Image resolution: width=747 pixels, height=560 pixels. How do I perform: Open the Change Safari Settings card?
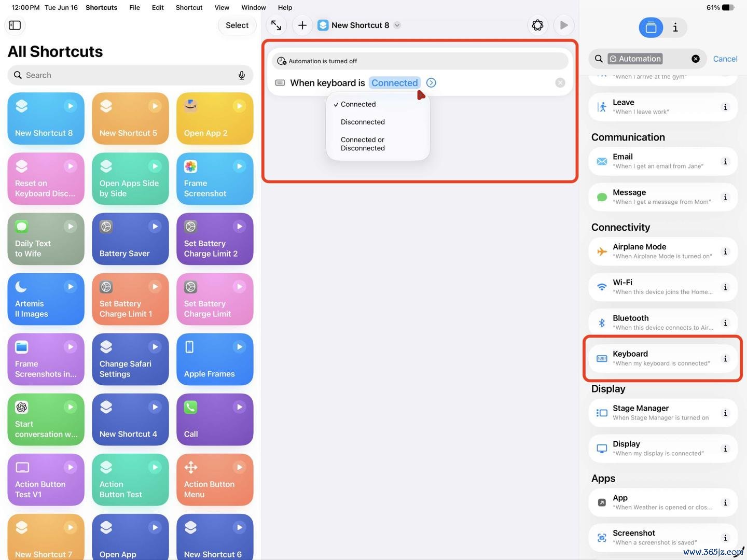(130, 359)
